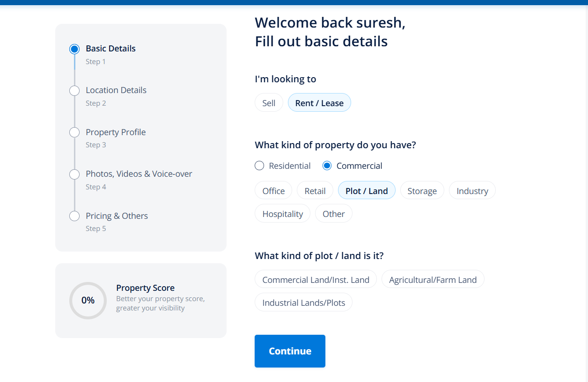Select the Other property type

coord(333,214)
